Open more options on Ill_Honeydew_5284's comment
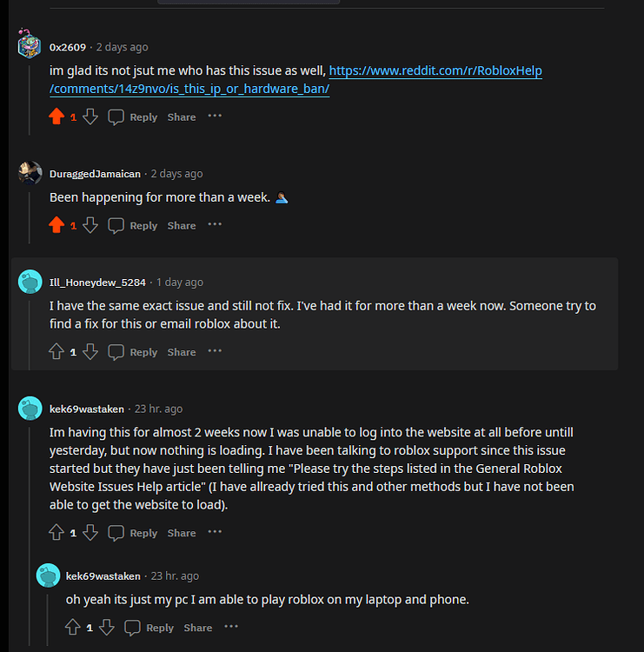 215,352
